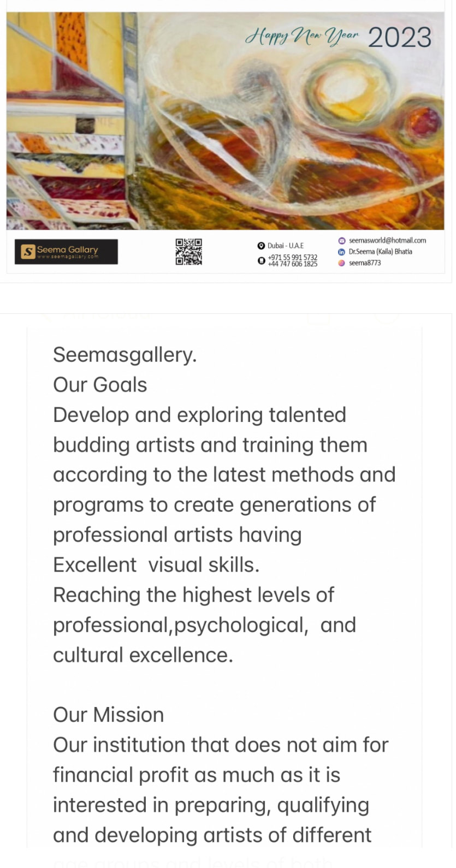Open the Dr.Seema (Kaila) Bhatia LinkedIn name
This screenshot has width=456, height=868.
380,252
